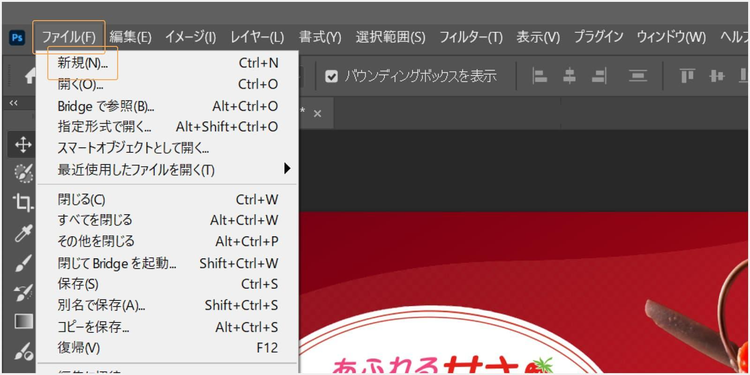Collapse the toolbar with the << arrows
The height and width of the screenshot is (375, 750).
[14, 103]
